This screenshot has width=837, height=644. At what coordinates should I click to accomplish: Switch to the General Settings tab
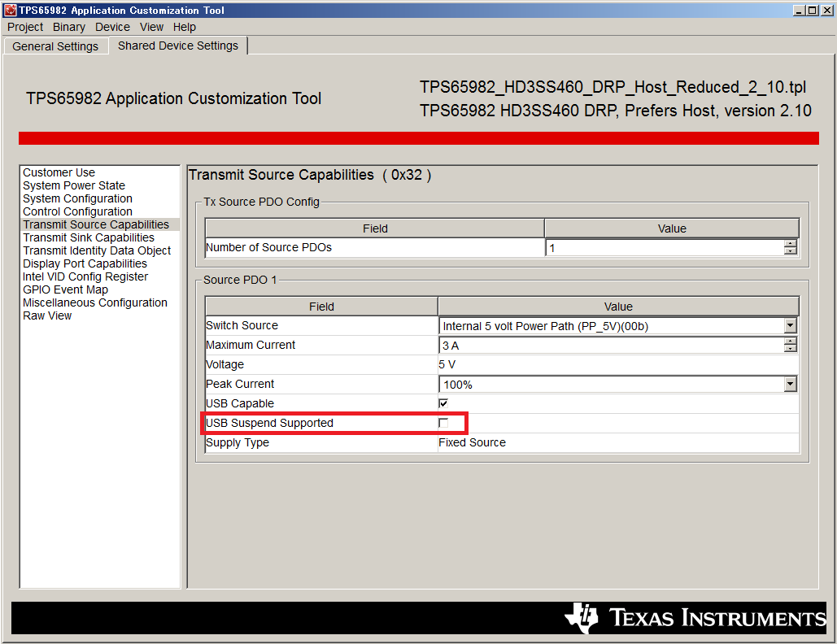pos(55,46)
